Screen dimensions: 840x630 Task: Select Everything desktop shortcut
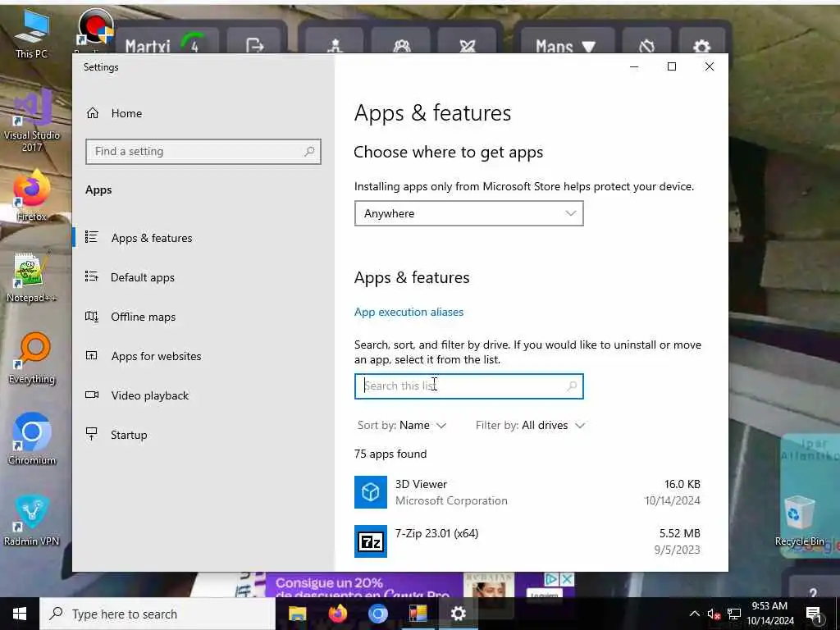point(32,358)
